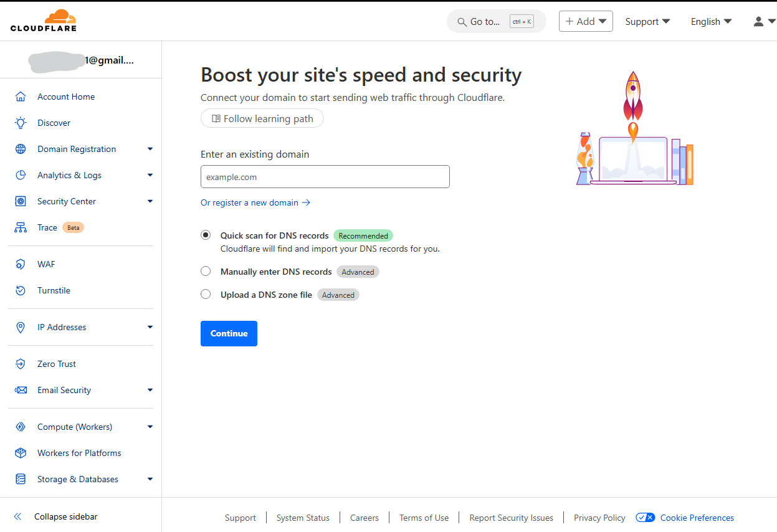Click the Beta badge next to Trace
This screenshot has width=777, height=532.
[74, 227]
